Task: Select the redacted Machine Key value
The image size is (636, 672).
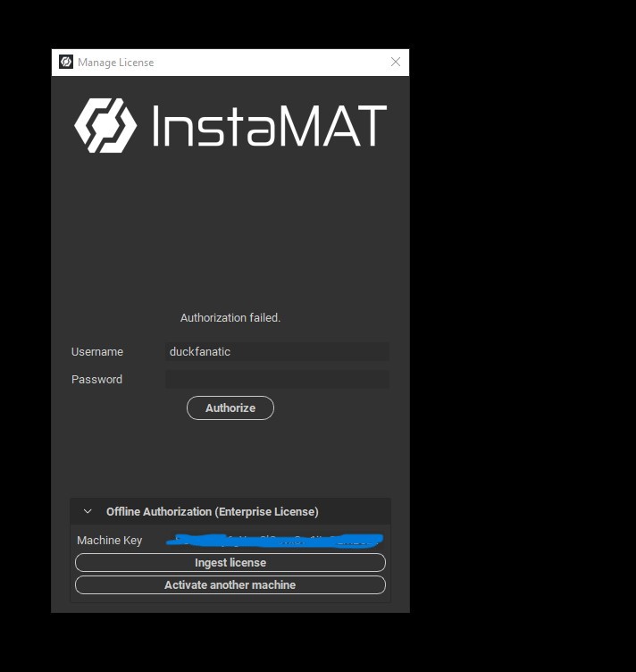Action: [277, 540]
